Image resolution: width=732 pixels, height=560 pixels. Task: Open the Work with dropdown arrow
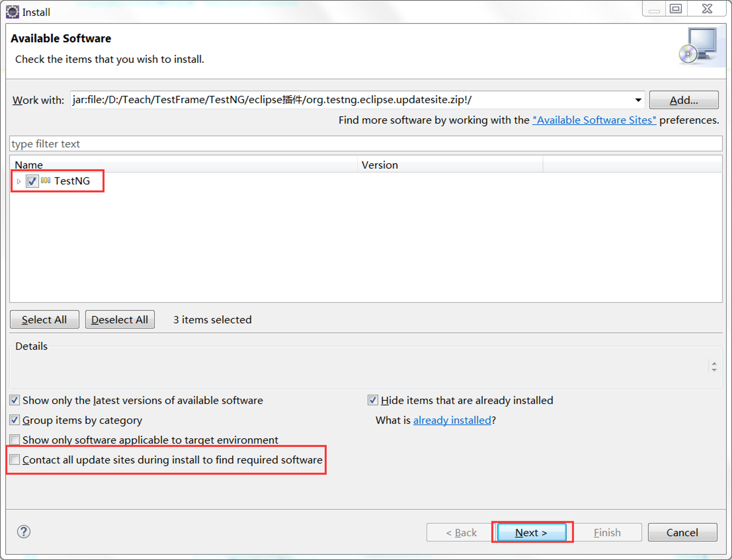pyautogui.click(x=638, y=100)
